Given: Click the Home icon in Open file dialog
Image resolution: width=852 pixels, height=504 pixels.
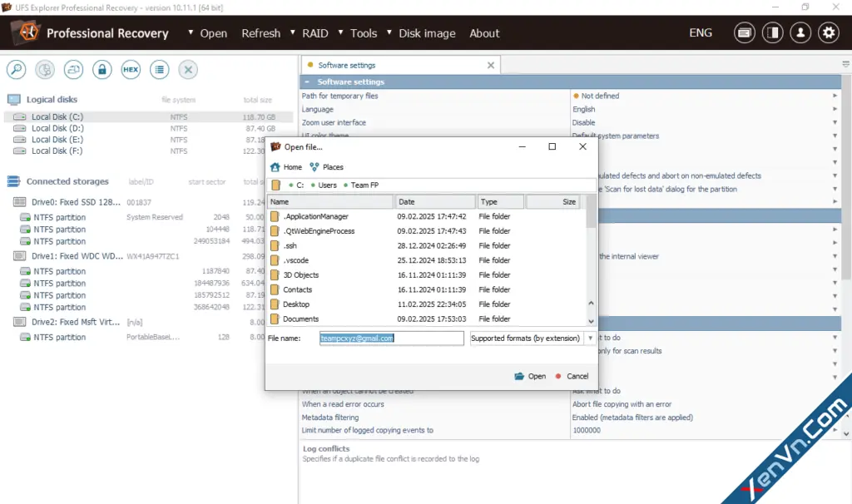Looking at the screenshot, I should pos(275,167).
